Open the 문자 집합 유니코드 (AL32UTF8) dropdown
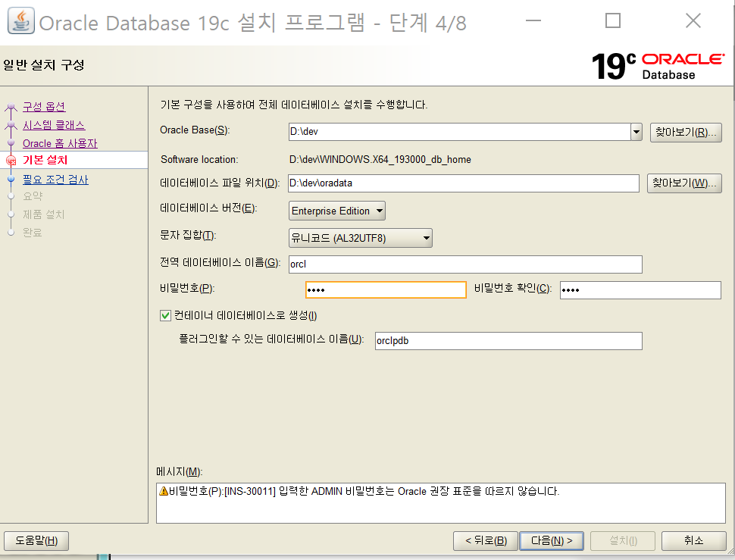 point(361,238)
